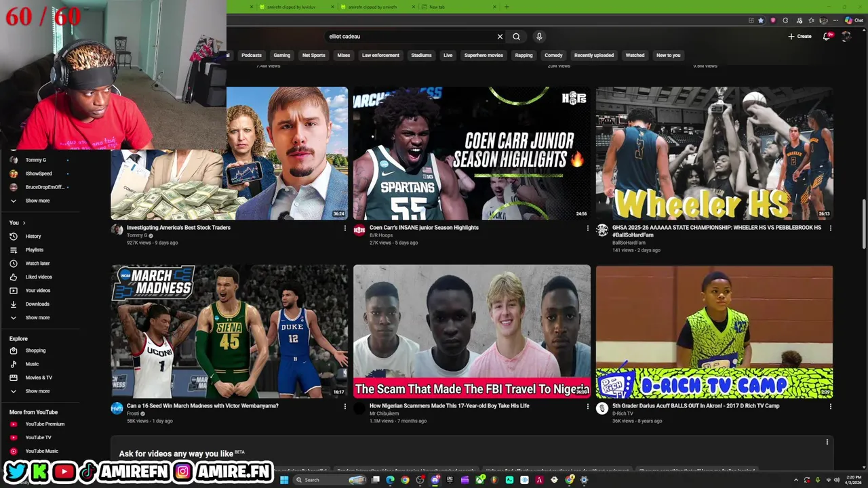868x488 pixels.
Task: Select the Superhero movies filter chip
Action: 484,56
